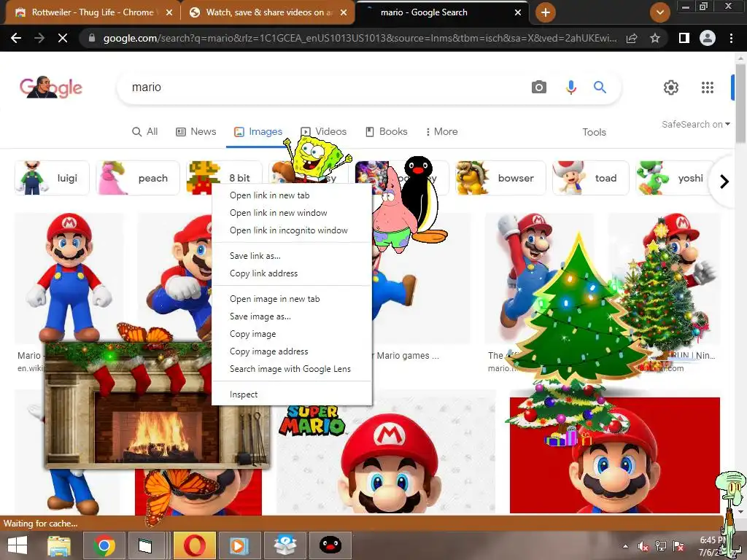Open tab search dropdown arrow
747x560 pixels.
[x=659, y=12]
